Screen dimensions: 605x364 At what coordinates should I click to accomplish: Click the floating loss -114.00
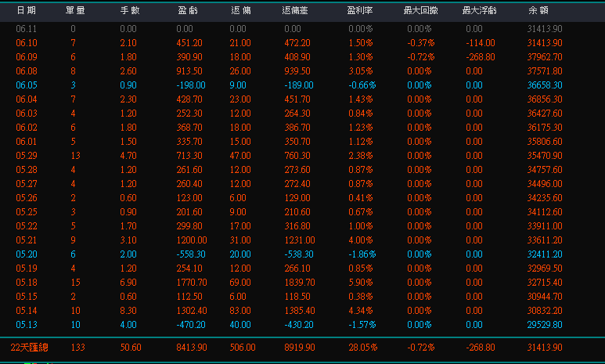click(x=480, y=43)
